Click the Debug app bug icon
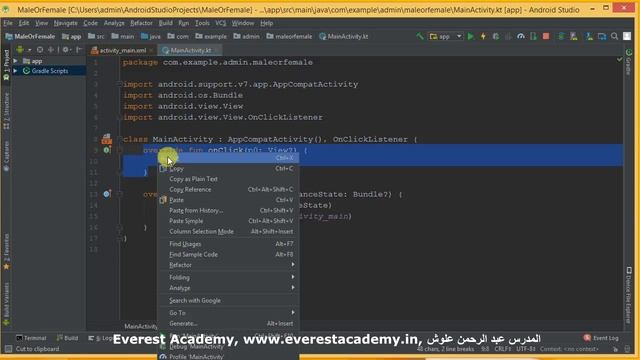 pos(496,36)
